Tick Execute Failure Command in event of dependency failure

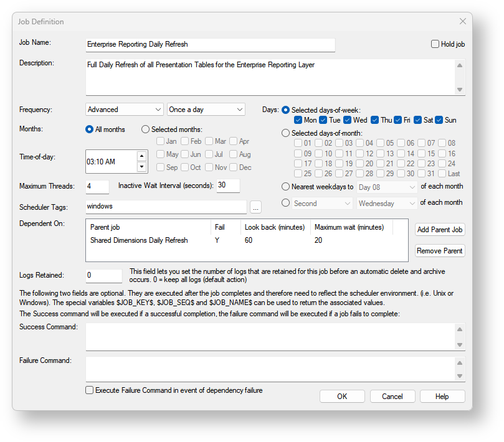point(89,390)
